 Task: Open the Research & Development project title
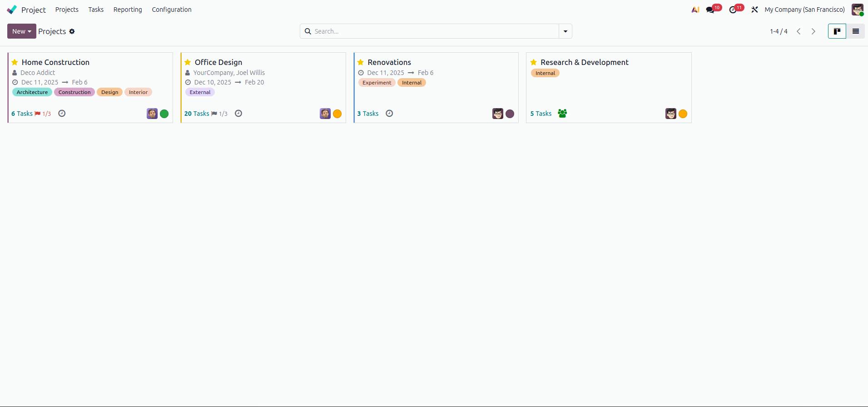pyautogui.click(x=585, y=62)
